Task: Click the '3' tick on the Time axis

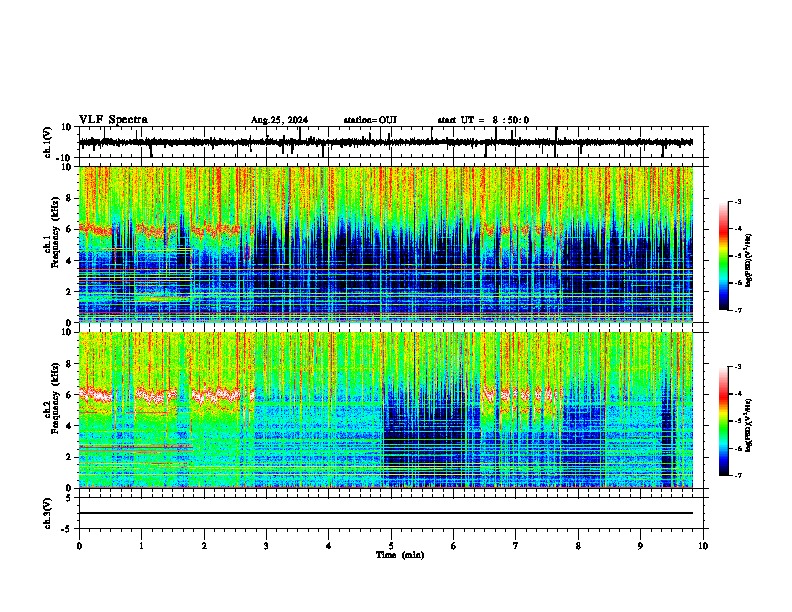Action: coord(266,546)
